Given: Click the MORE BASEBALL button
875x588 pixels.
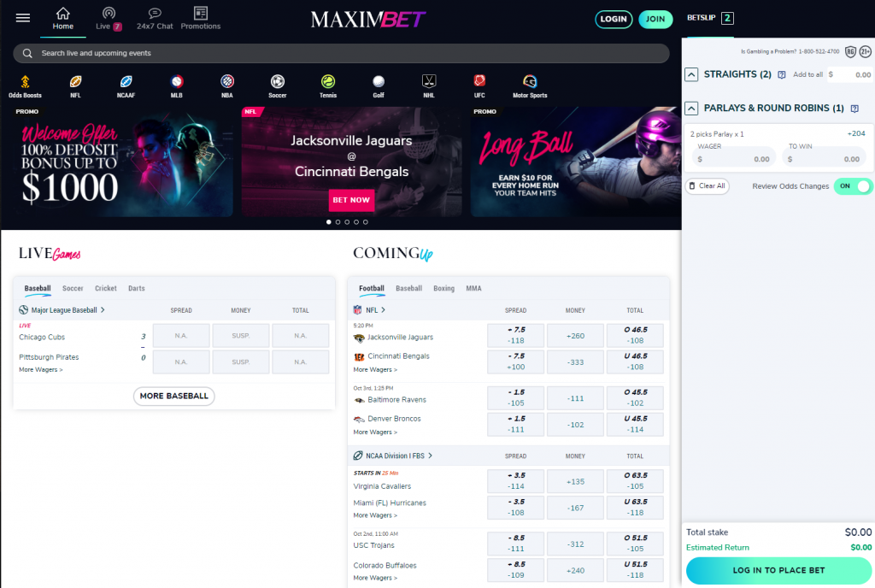Looking at the screenshot, I should pos(174,396).
